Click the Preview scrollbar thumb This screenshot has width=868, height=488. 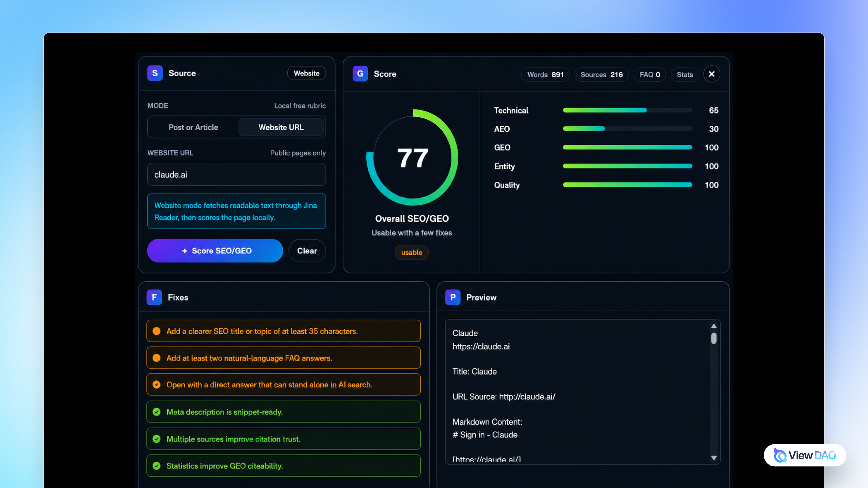[714, 338]
